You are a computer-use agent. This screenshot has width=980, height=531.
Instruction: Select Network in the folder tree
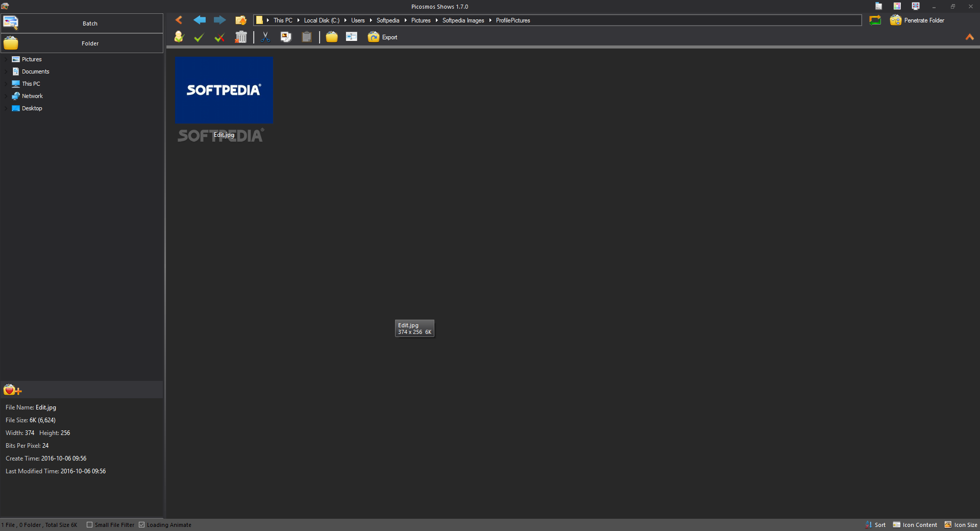click(x=32, y=96)
